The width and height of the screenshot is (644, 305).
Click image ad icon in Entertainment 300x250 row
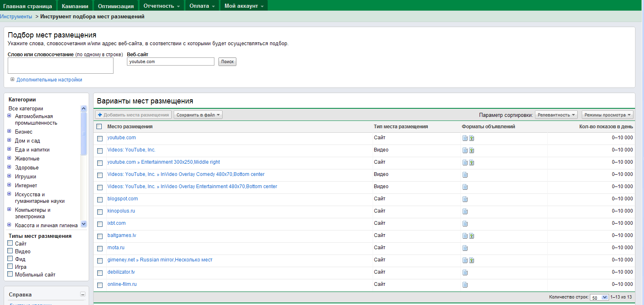472,162
